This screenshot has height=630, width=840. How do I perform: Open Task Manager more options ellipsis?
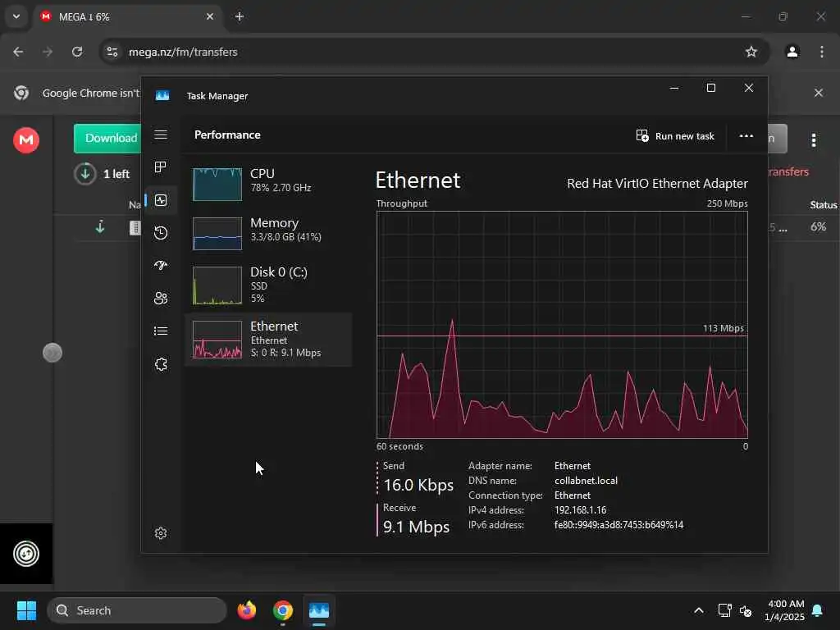coord(746,136)
